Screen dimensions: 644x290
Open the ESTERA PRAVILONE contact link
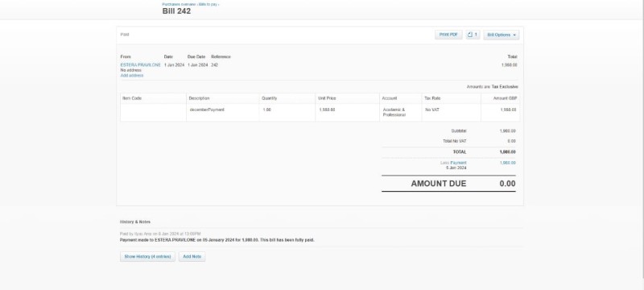click(140, 65)
